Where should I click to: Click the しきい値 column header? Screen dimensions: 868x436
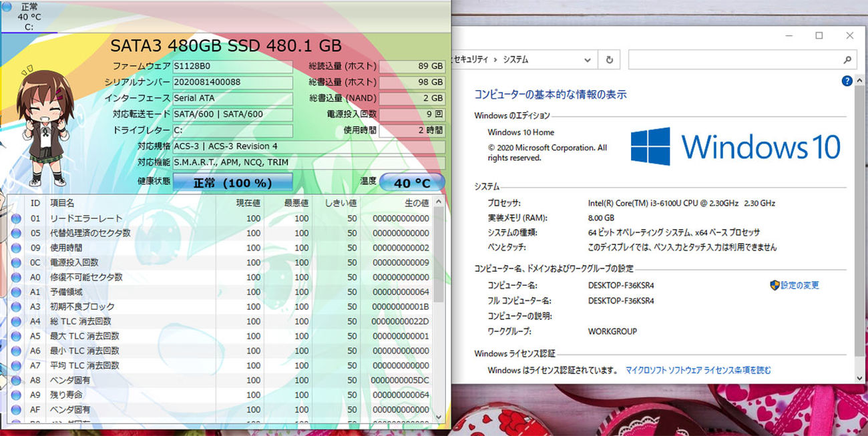click(x=336, y=203)
